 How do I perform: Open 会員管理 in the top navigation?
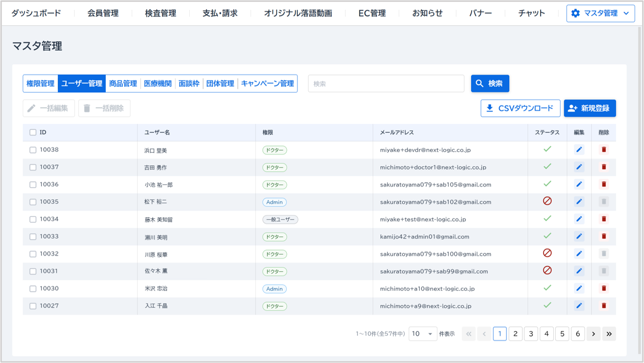click(x=103, y=14)
